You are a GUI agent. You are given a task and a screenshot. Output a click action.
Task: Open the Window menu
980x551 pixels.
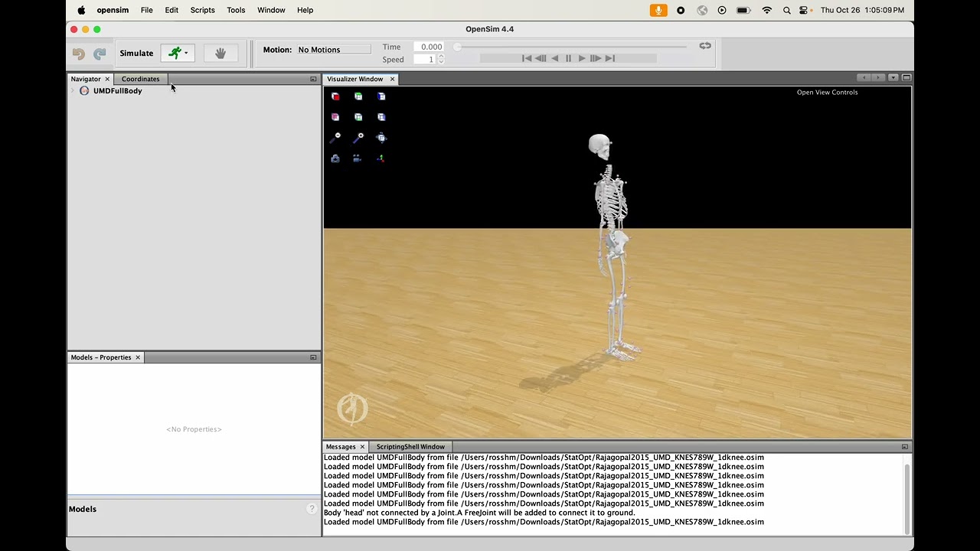271,10
